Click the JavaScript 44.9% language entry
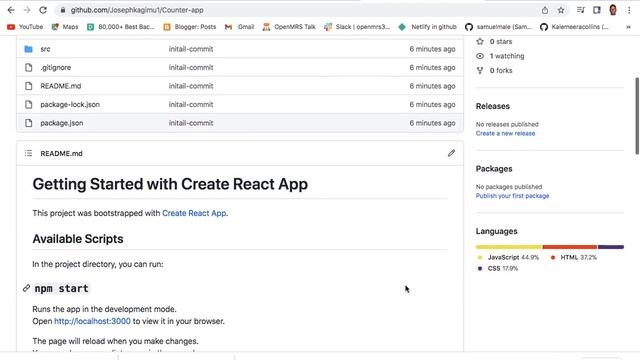Screen dimensions: 640x360 click(508, 258)
